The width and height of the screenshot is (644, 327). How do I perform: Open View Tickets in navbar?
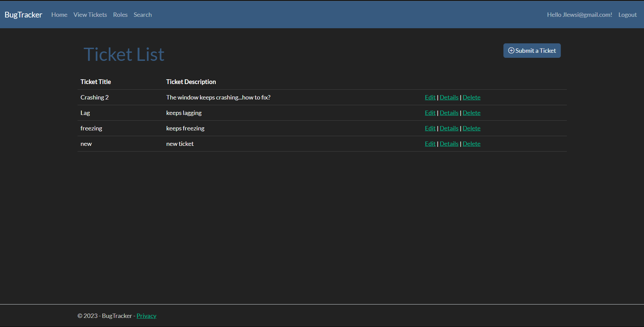pyautogui.click(x=90, y=15)
